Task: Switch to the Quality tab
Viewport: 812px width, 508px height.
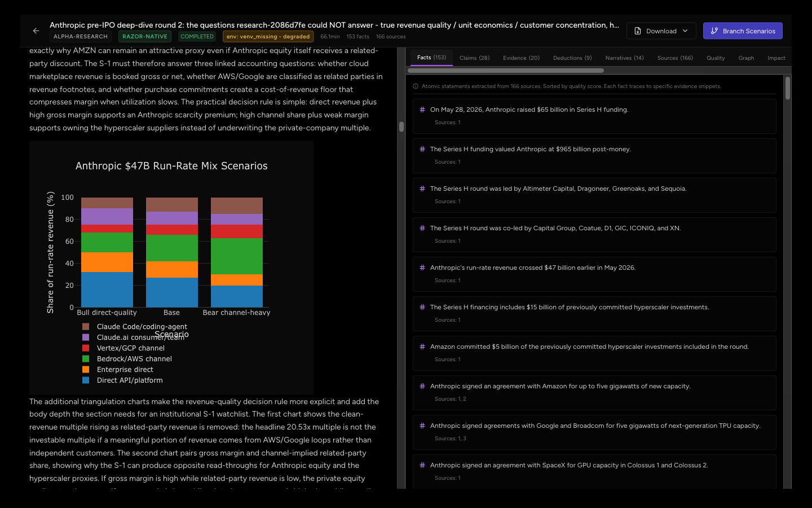Action: 716,58
